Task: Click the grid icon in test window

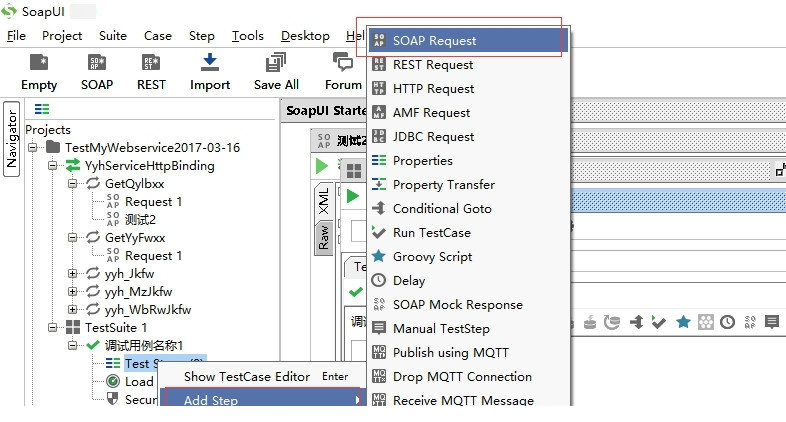Action: (x=354, y=171)
